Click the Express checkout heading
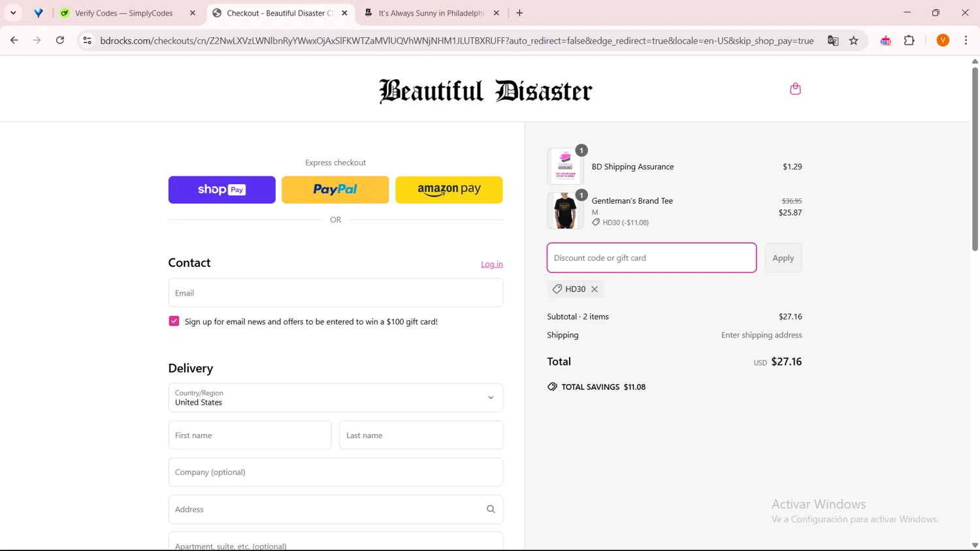The width and height of the screenshot is (980, 551). (335, 163)
